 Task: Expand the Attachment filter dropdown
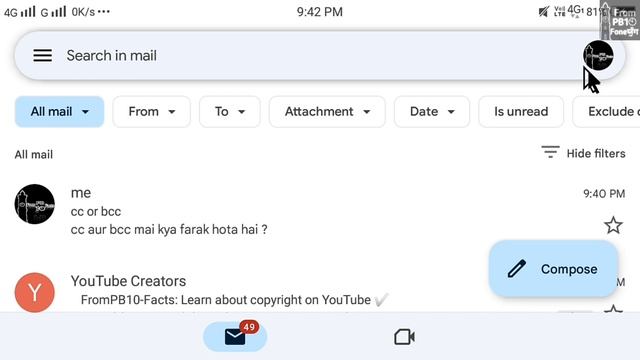327,111
